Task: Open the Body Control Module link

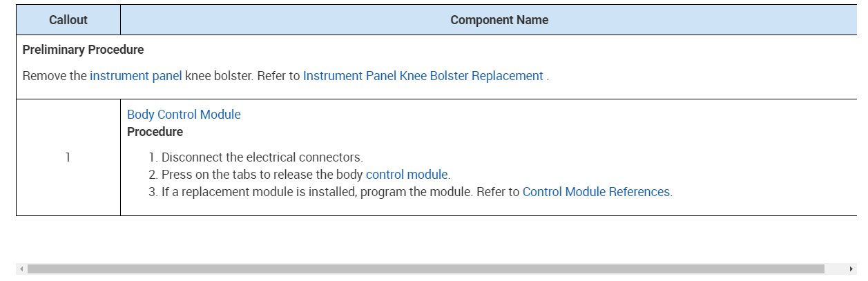Action: (x=184, y=115)
